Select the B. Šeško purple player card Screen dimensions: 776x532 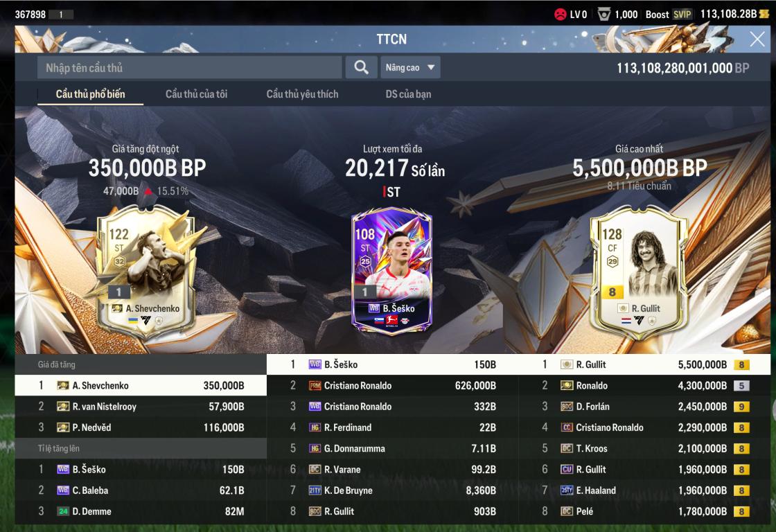pos(391,273)
